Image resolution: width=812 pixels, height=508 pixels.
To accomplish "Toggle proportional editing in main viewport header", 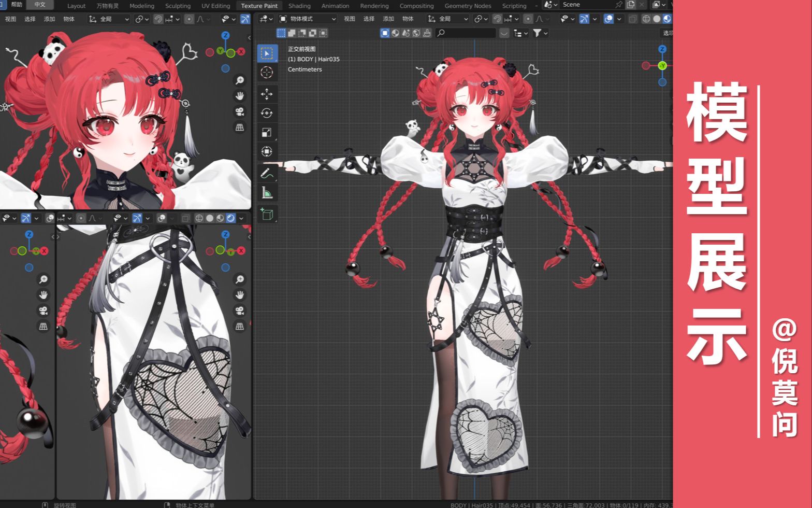I will click(x=528, y=19).
